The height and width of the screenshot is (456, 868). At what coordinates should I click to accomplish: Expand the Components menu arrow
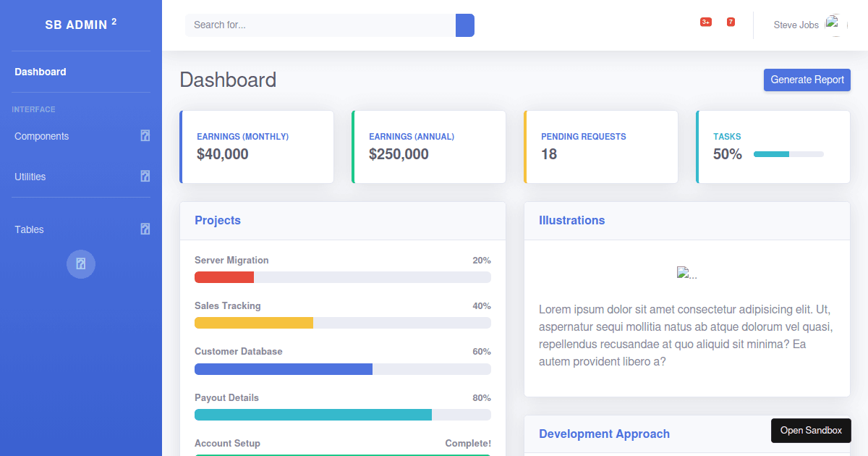(x=145, y=136)
